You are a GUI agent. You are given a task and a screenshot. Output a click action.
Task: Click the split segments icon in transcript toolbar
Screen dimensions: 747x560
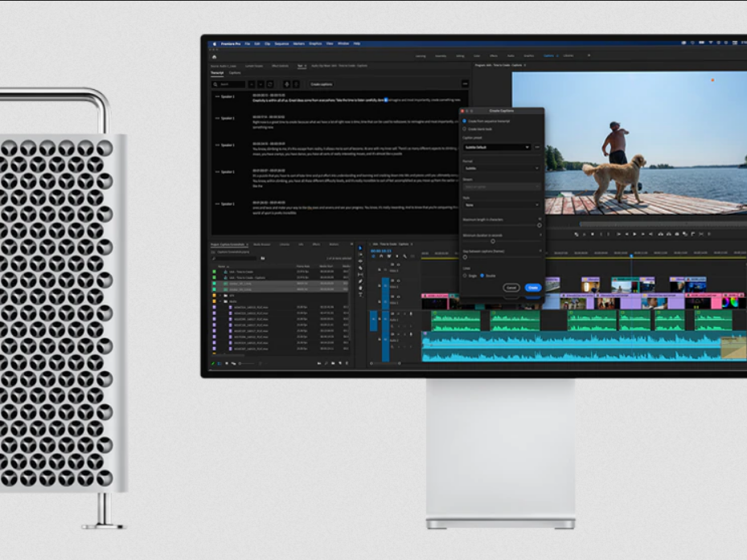296,84
